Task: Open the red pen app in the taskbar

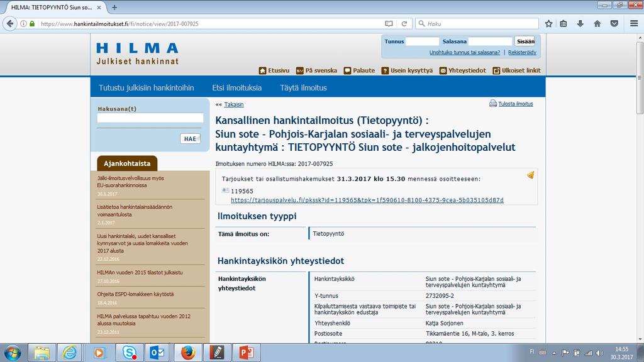Action: (x=217, y=353)
